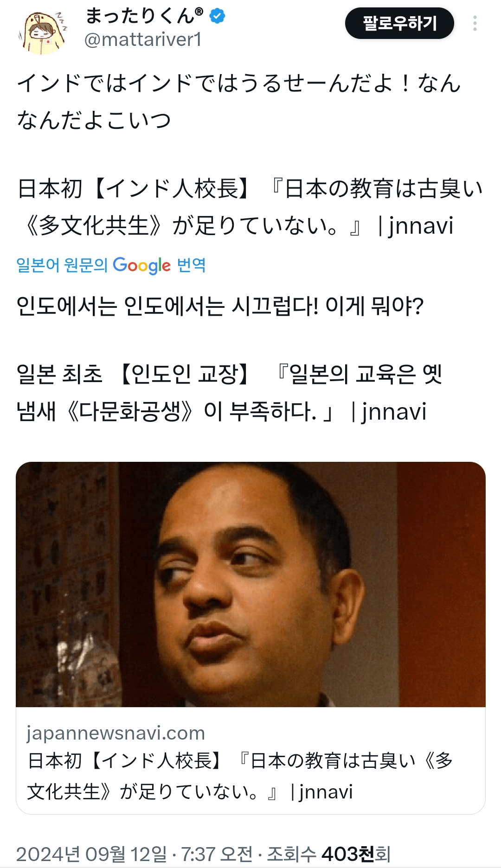The height and width of the screenshot is (868, 501).
Task: Open the more options three-dot menu
Action: tap(475, 23)
